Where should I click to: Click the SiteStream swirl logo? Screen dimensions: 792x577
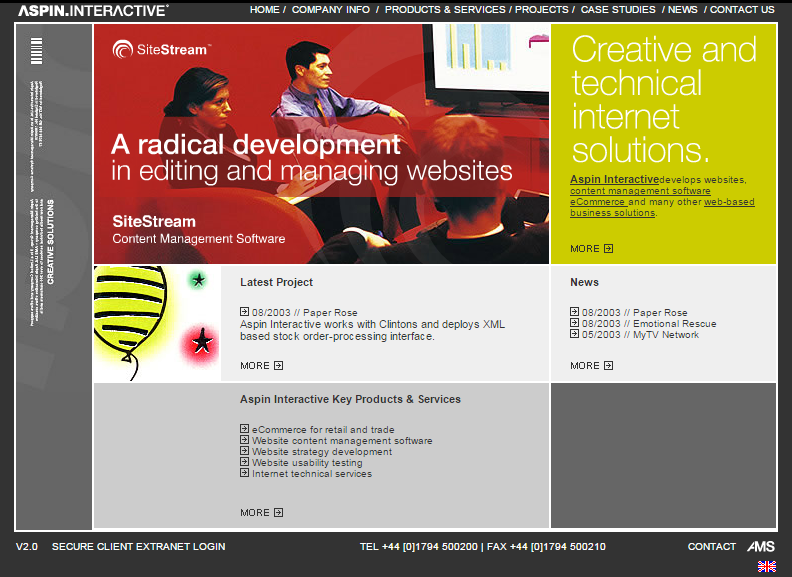122,49
